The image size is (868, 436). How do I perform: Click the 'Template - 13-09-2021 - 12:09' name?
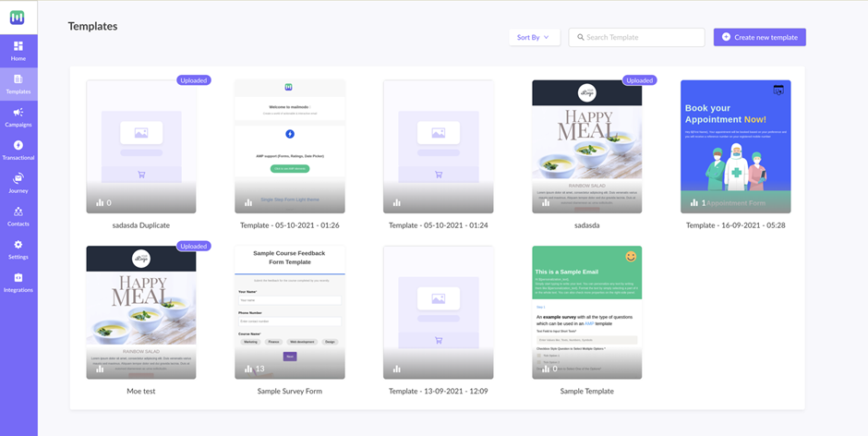click(x=439, y=391)
